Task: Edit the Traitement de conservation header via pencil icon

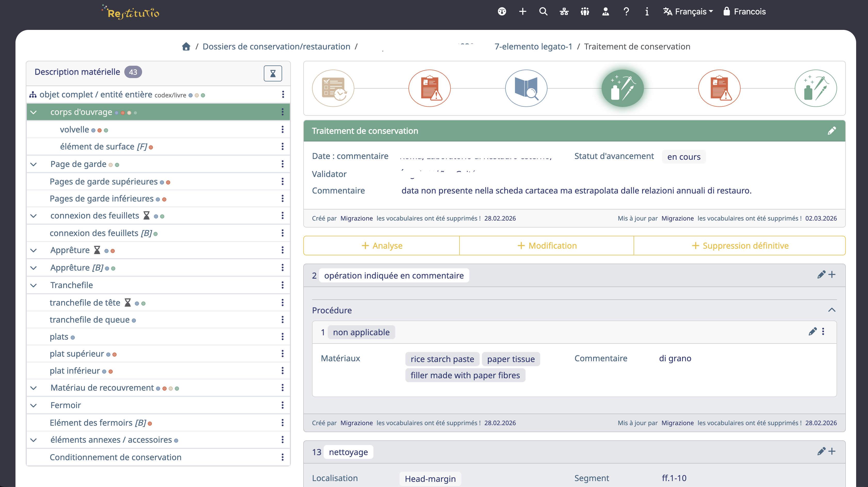Action: [832, 131]
